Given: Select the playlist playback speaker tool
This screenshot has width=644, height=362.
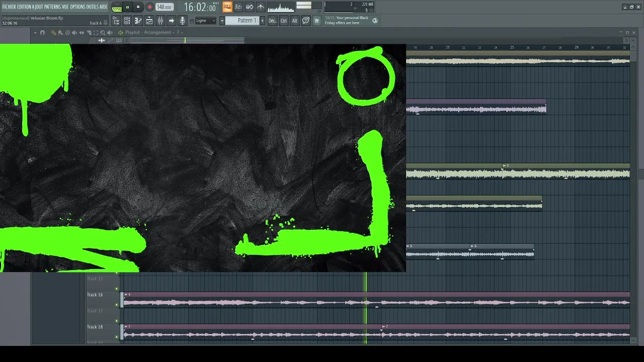Looking at the screenshot, I should (110, 33).
